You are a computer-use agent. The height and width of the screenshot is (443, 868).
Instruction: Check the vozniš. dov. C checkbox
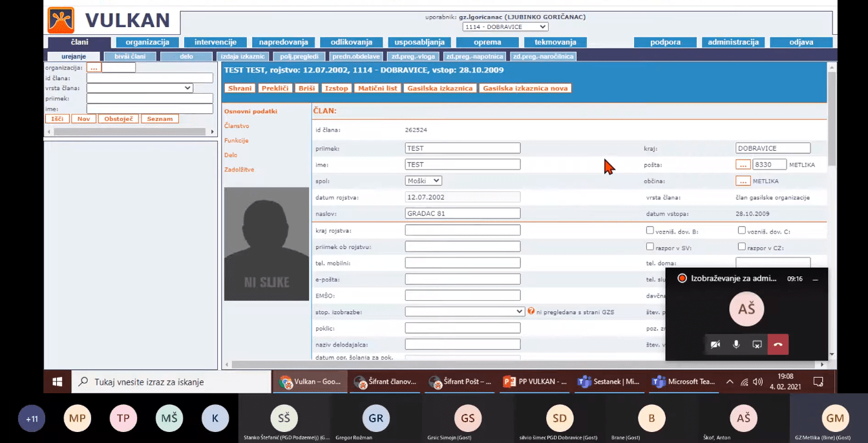coord(741,230)
